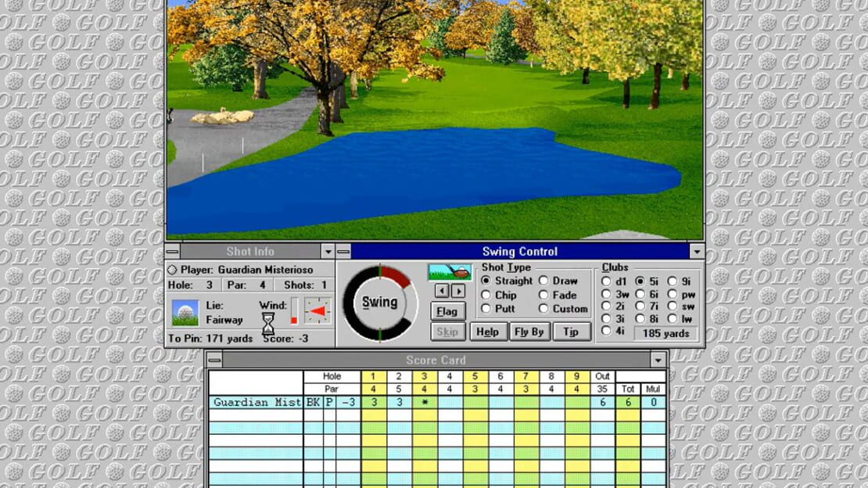The height and width of the screenshot is (488, 868).
Task: Choose the 6i club
Action: (x=647, y=294)
